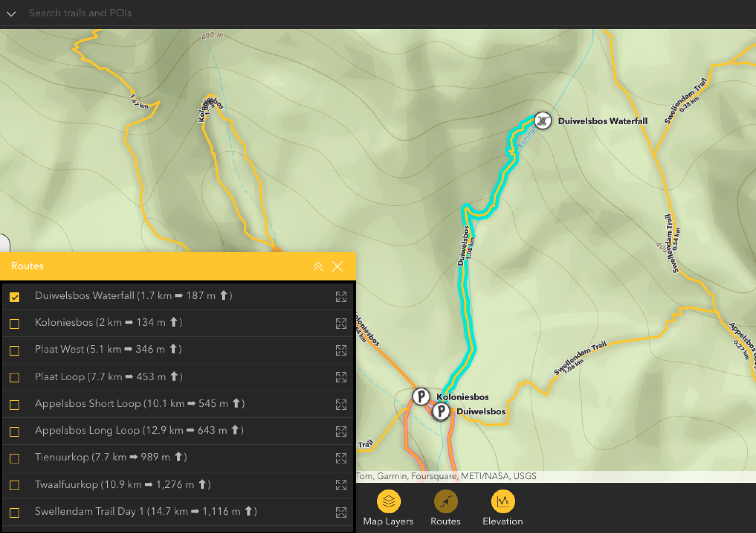Click the Search trails and POIs field
Screen dimensions: 756x533
(x=80, y=13)
